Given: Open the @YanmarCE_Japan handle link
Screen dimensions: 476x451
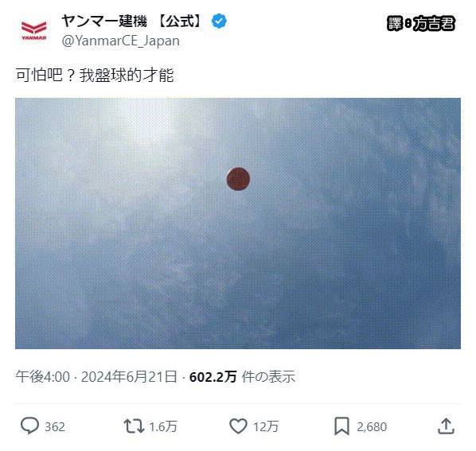Looking at the screenshot, I should [121, 41].
